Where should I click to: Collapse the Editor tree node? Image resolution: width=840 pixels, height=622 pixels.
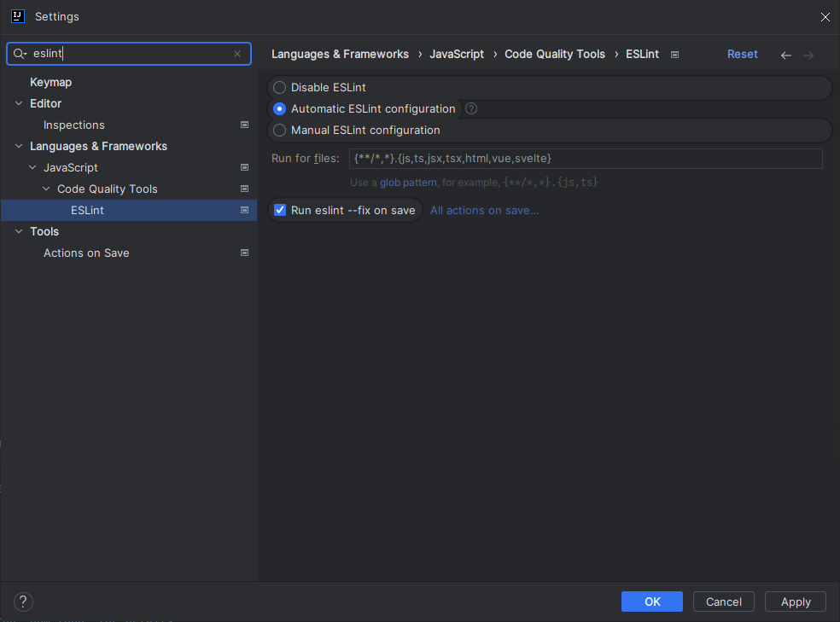pyautogui.click(x=19, y=103)
